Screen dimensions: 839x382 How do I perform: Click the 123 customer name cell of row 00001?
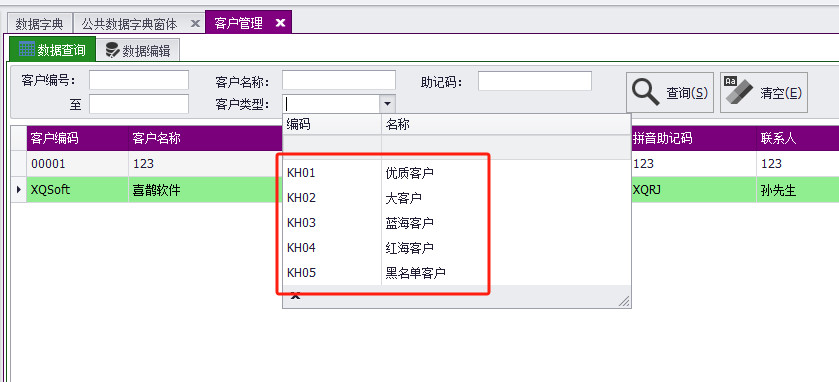coord(205,164)
